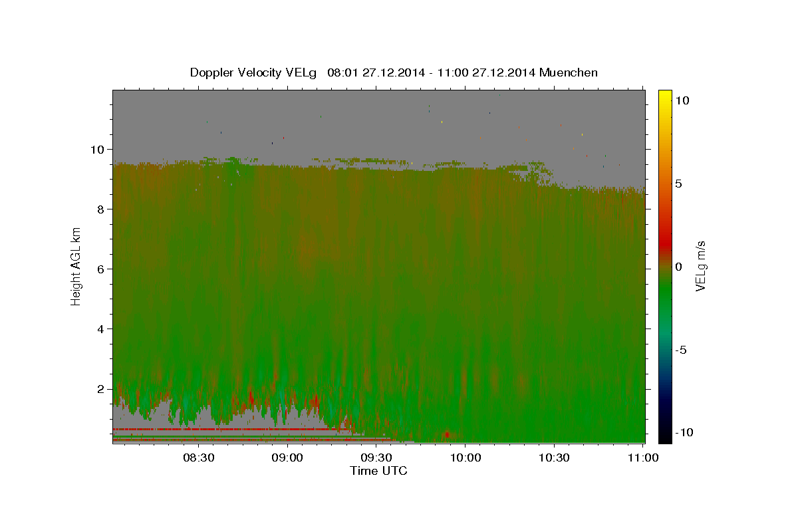Click the yellow top of the colorbar

pyautogui.click(x=665, y=96)
